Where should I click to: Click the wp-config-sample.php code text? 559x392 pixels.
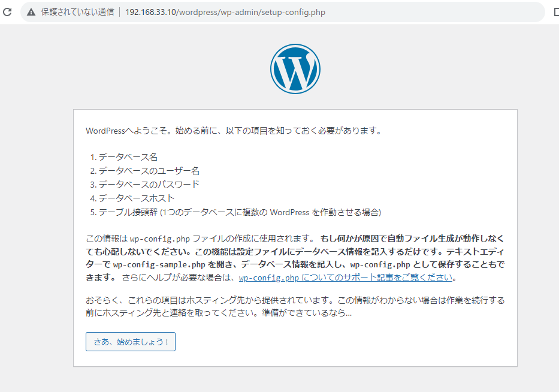pyautogui.click(x=159, y=265)
